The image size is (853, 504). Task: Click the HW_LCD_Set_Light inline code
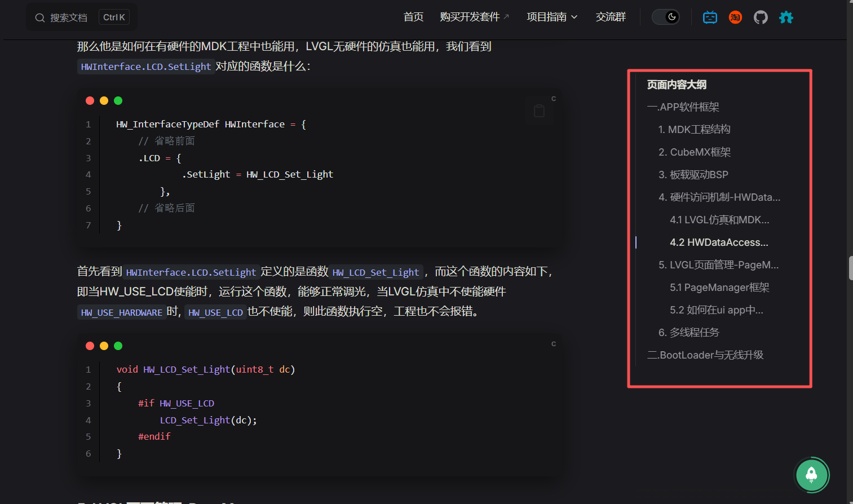pyautogui.click(x=375, y=273)
